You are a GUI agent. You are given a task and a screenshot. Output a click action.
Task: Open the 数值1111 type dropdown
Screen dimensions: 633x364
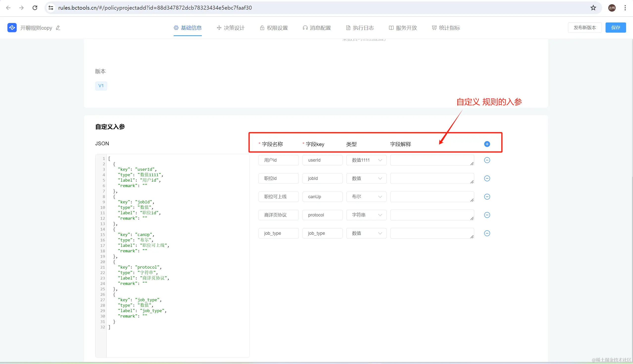[x=366, y=160]
